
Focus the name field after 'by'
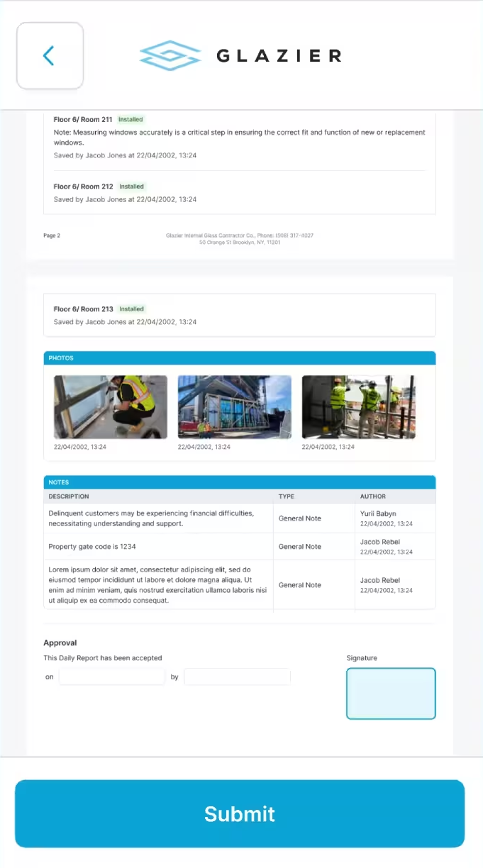pos(237,677)
